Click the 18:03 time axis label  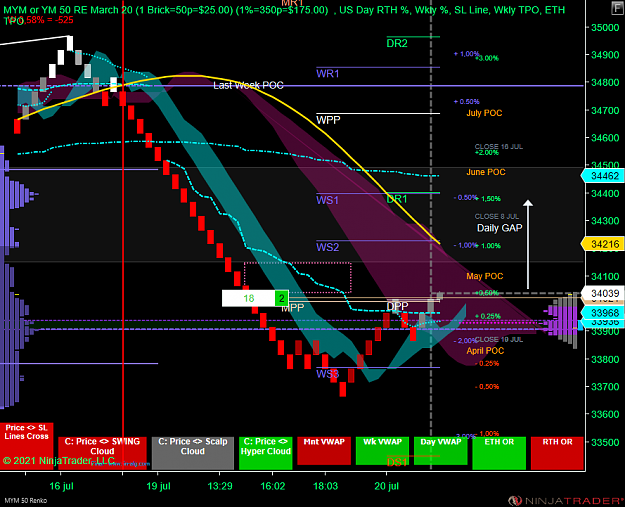325,486
